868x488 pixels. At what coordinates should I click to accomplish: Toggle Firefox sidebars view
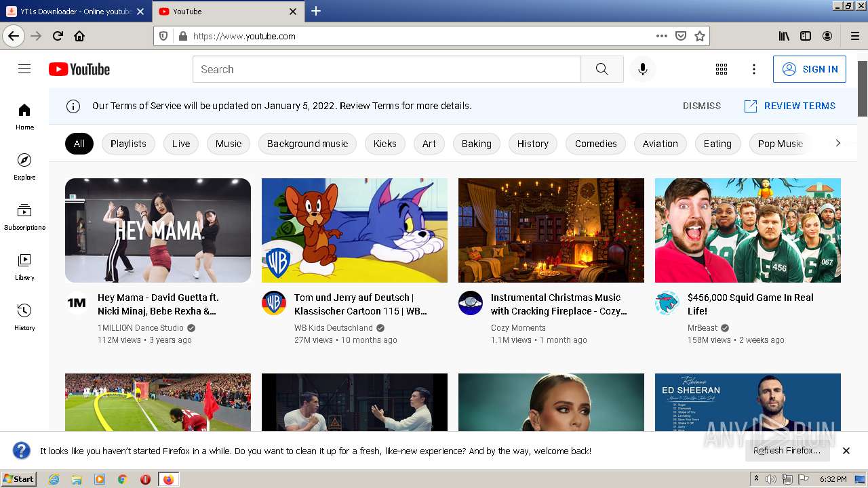806,36
